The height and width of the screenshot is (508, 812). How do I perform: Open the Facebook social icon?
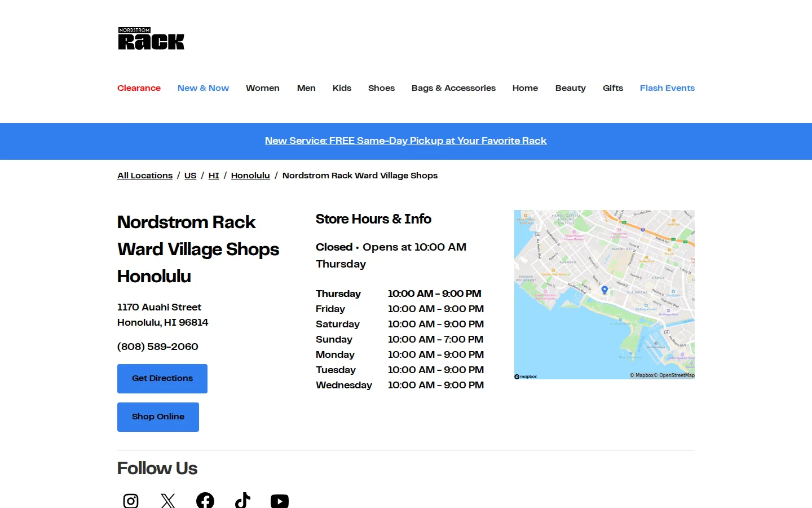pyautogui.click(x=205, y=501)
